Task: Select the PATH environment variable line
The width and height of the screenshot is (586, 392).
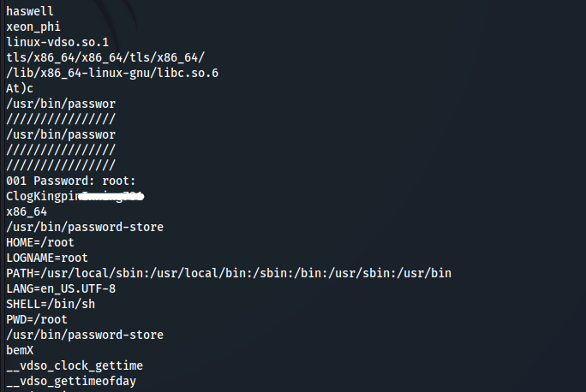Action: 229,273
